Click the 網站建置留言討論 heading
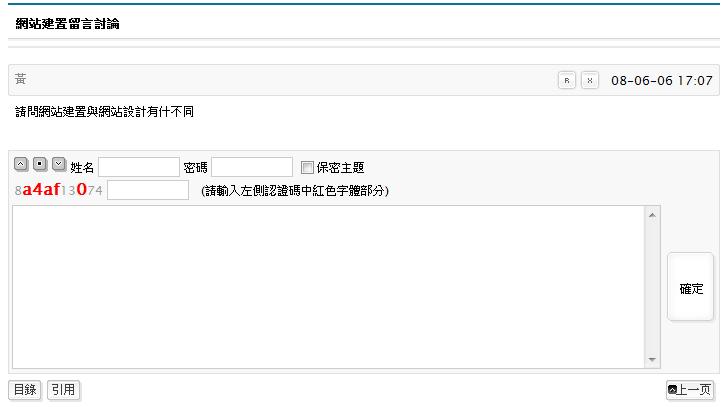The image size is (725, 407). pos(68,23)
